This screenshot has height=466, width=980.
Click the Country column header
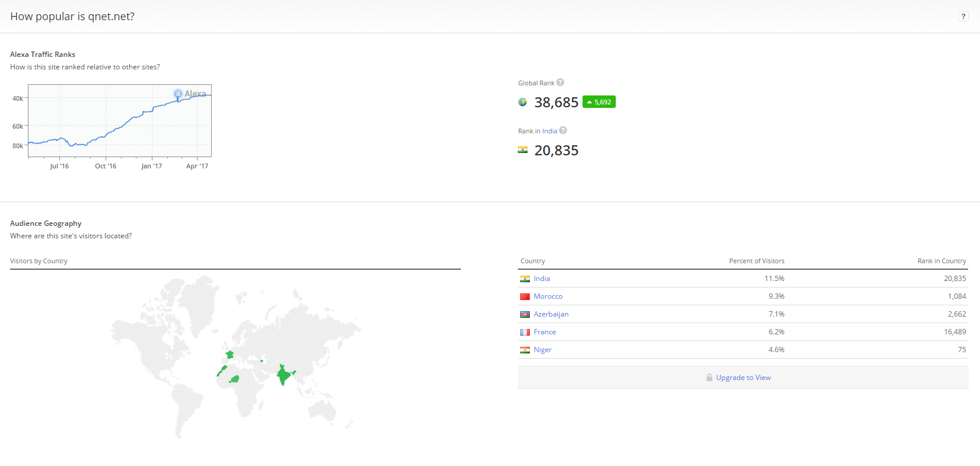tap(533, 261)
